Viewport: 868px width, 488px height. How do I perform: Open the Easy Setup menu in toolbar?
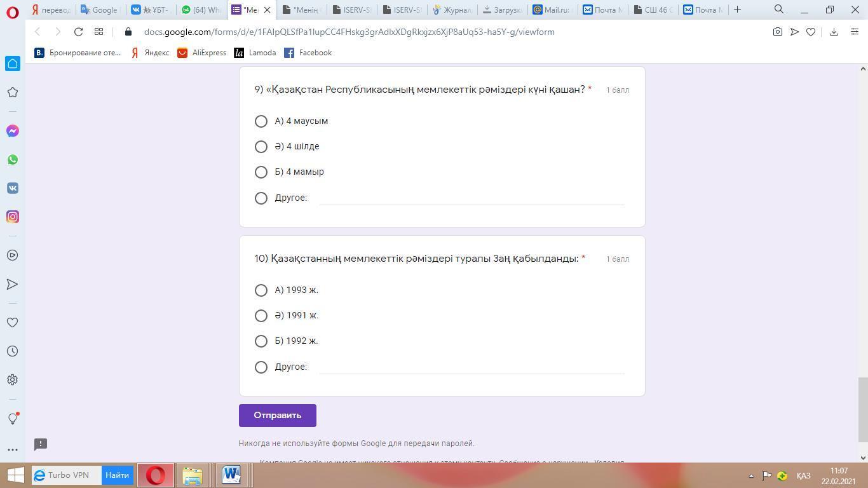pyautogui.click(x=854, y=32)
